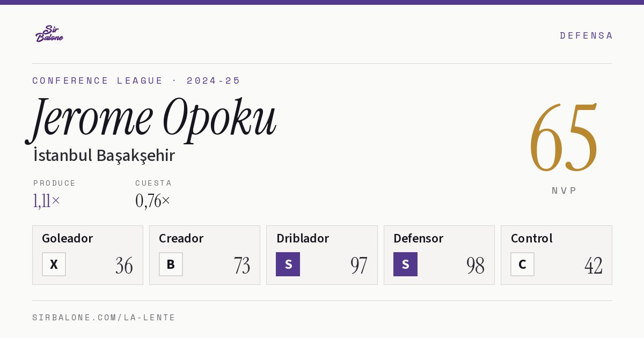Click the Conference League 2024-25 label
Screen dimensions: 644x338
coord(136,80)
